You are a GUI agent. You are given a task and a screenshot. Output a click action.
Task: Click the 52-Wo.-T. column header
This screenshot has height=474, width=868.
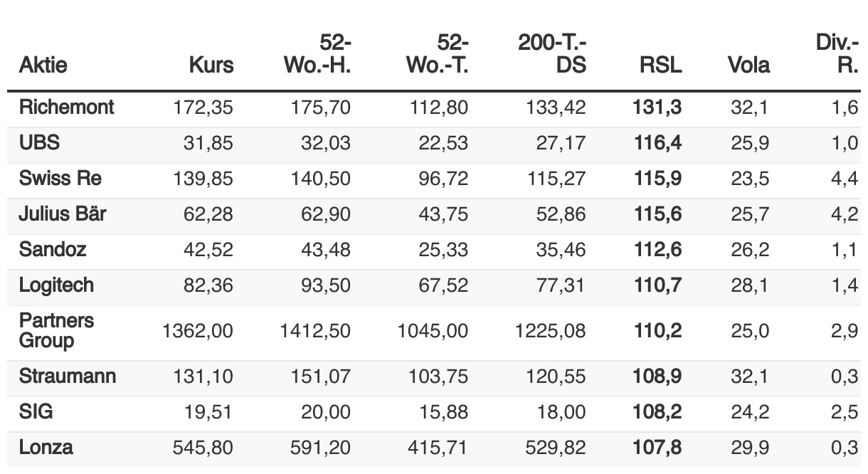(437, 55)
